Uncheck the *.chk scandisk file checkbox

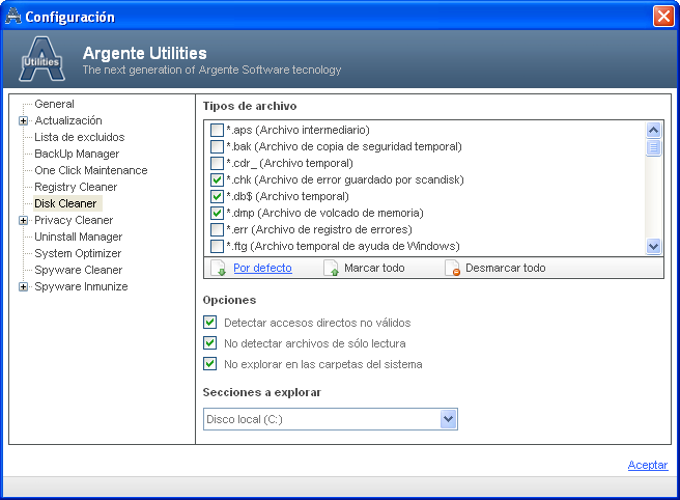tap(217, 180)
